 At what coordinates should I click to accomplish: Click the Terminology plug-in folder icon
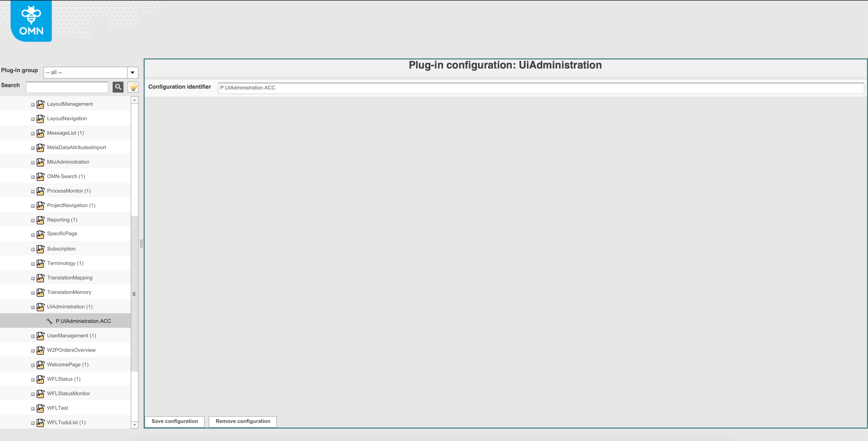tap(41, 263)
